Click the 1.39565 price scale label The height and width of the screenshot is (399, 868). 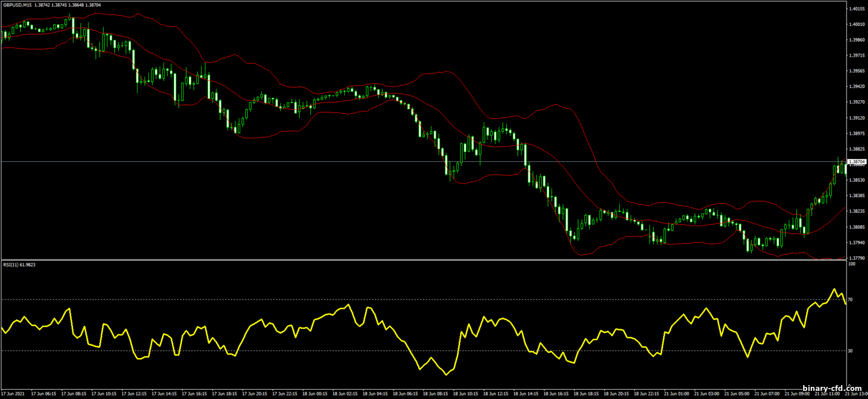pos(856,71)
